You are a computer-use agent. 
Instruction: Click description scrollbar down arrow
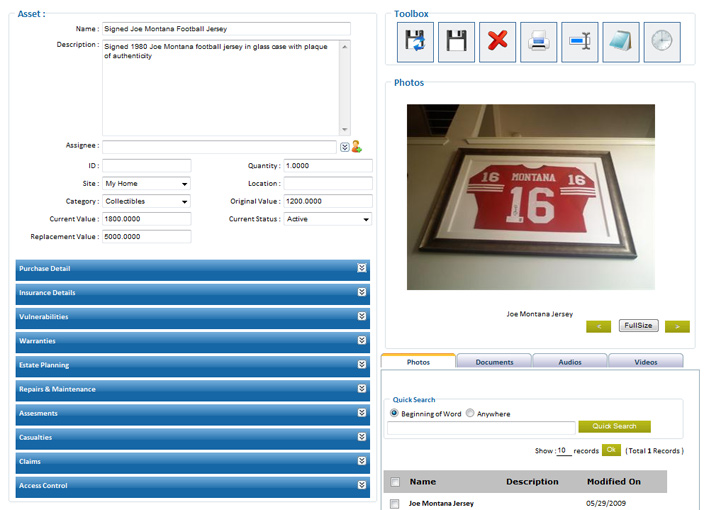point(344,129)
